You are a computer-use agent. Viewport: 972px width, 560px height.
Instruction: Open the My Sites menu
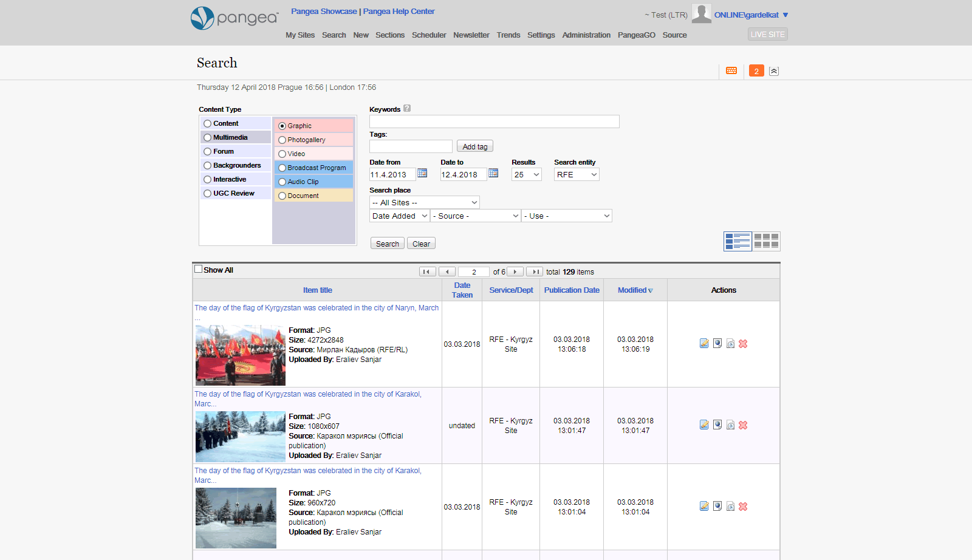click(300, 35)
